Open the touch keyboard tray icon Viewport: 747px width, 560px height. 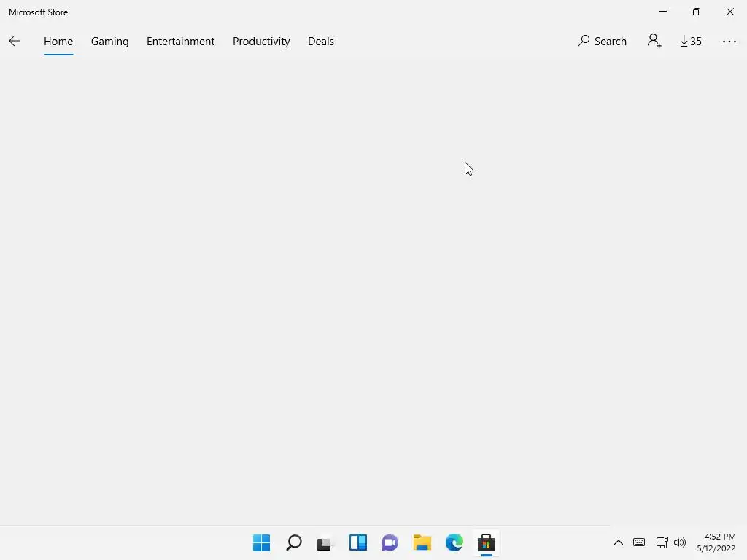pos(639,542)
